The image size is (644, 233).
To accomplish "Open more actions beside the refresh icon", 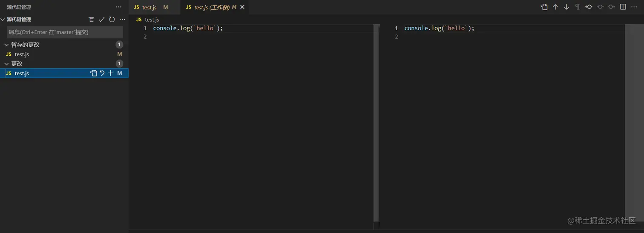I will [x=122, y=20].
